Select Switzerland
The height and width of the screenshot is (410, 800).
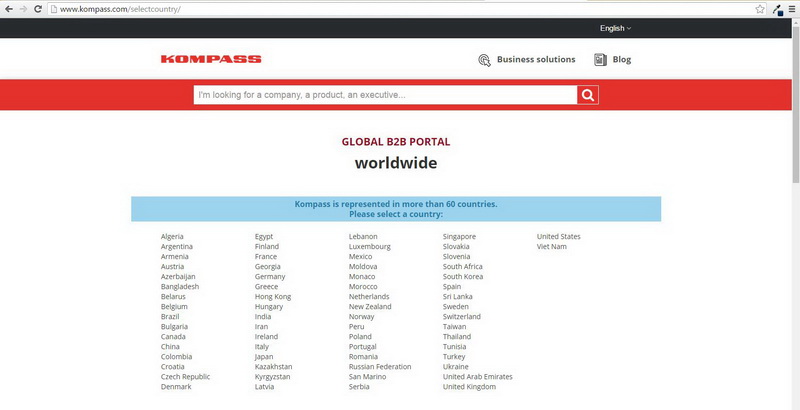pyautogui.click(x=462, y=317)
